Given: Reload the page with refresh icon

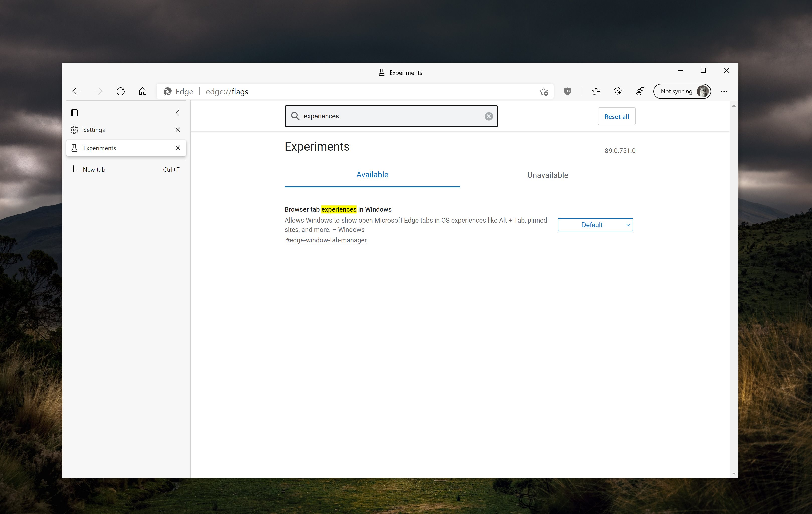Looking at the screenshot, I should pos(120,91).
